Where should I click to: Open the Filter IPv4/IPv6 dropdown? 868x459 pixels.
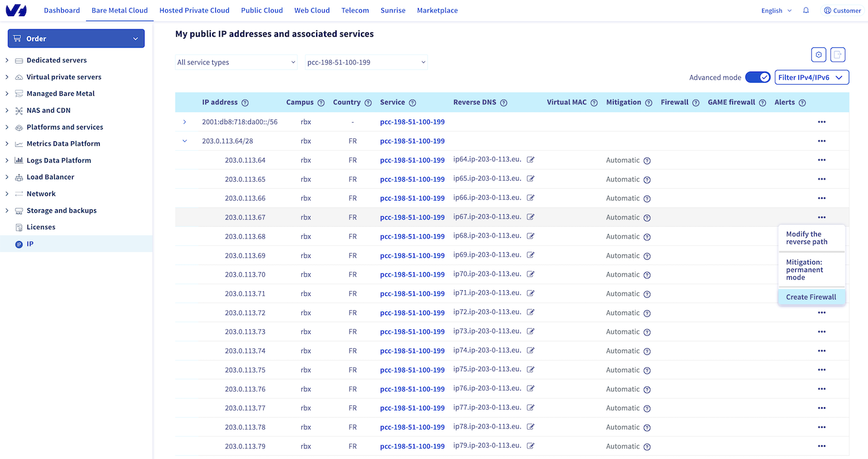point(811,77)
